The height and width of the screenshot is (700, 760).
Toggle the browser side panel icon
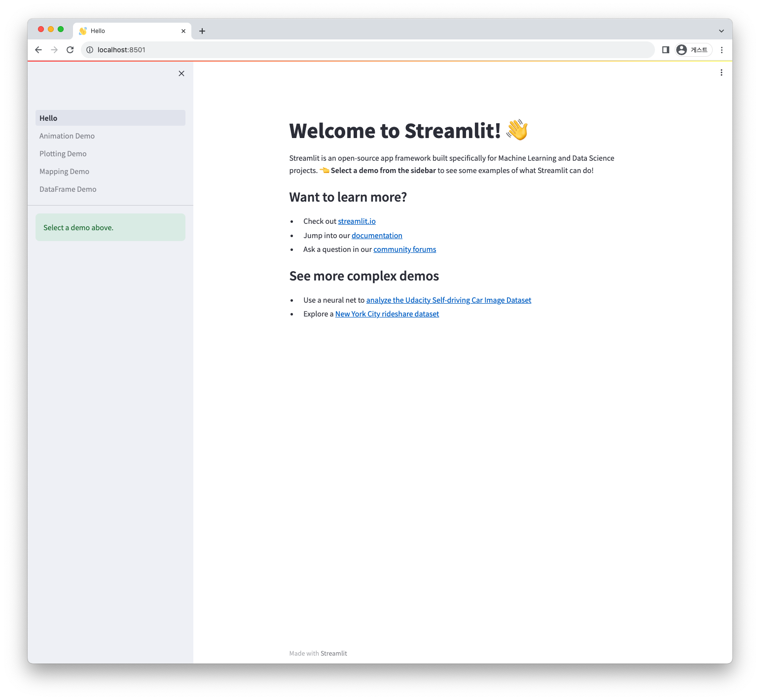point(665,50)
